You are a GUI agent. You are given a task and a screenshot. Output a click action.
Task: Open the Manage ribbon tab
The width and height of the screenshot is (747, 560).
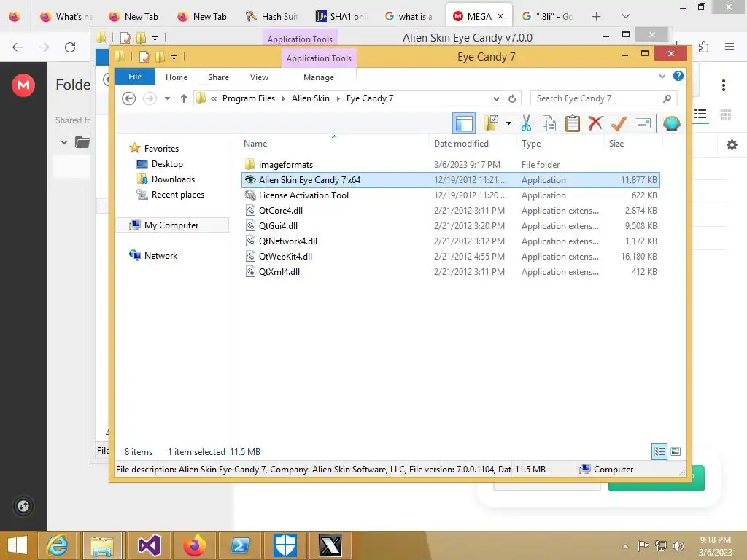coord(319,77)
